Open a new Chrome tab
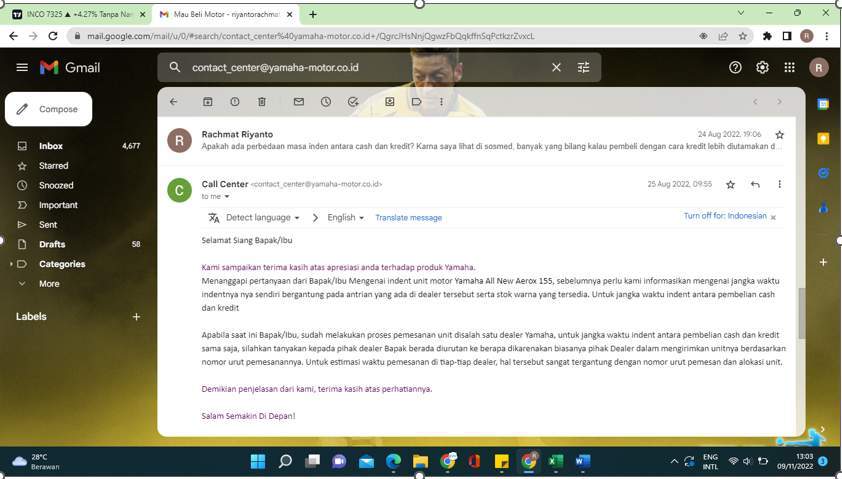This screenshot has height=479, width=842. tap(313, 14)
